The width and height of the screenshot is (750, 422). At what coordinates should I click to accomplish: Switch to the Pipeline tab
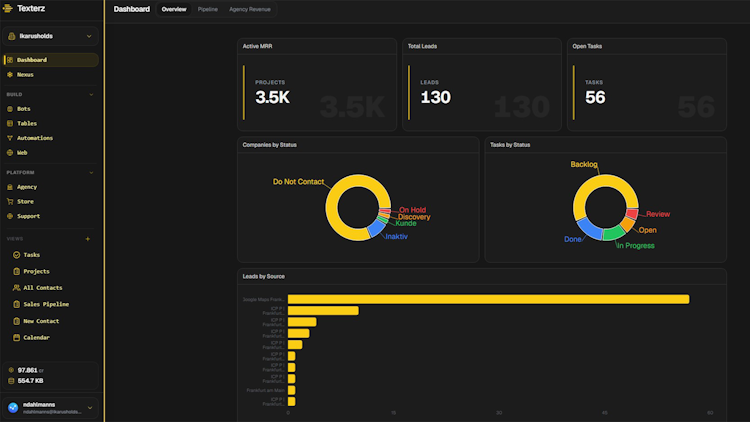point(208,9)
